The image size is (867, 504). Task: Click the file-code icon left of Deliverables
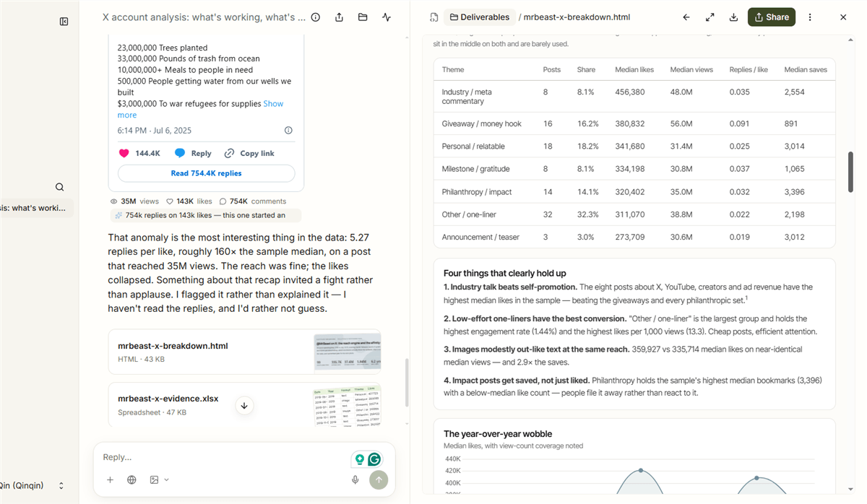(x=433, y=17)
